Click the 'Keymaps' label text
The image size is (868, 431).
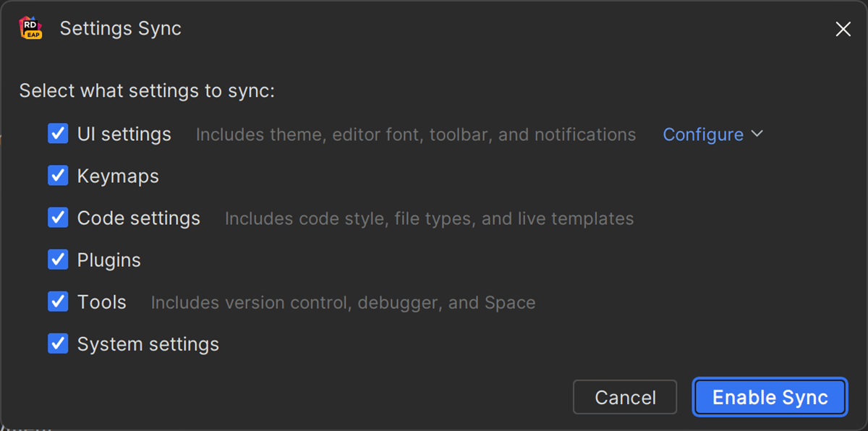(x=118, y=176)
